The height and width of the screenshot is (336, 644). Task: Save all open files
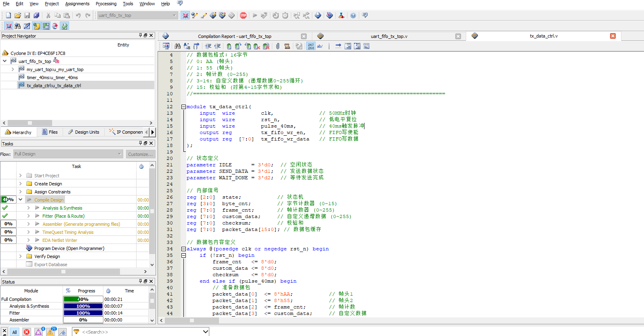[36, 15]
